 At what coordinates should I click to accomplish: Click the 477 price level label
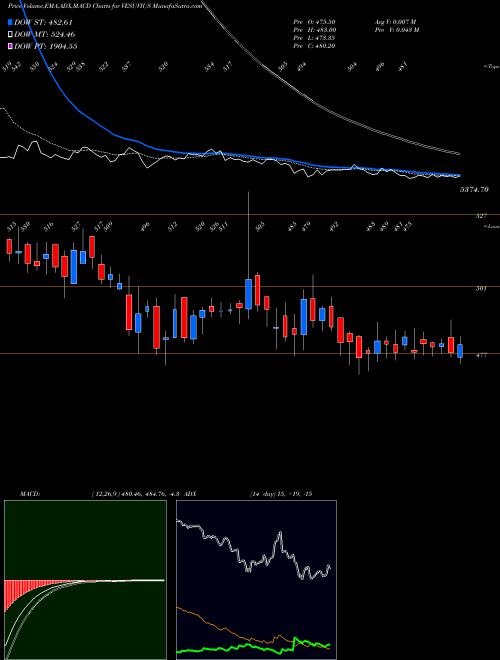click(481, 355)
